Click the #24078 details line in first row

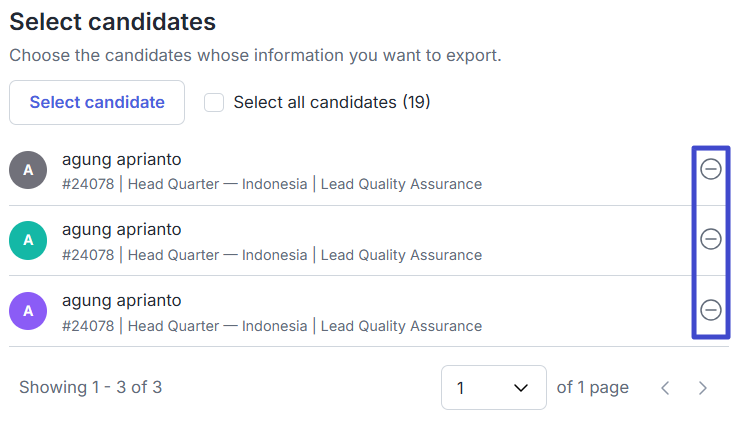click(x=272, y=184)
